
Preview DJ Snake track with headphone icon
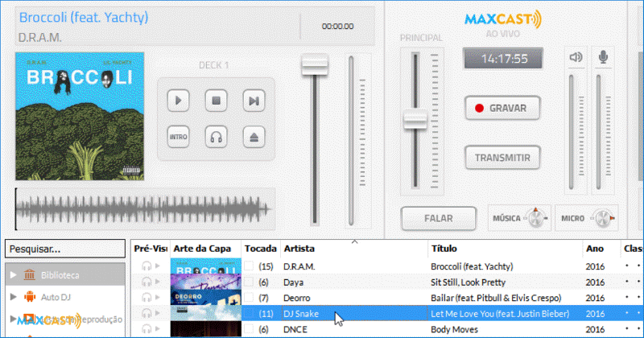pyautogui.click(x=147, y=313)
